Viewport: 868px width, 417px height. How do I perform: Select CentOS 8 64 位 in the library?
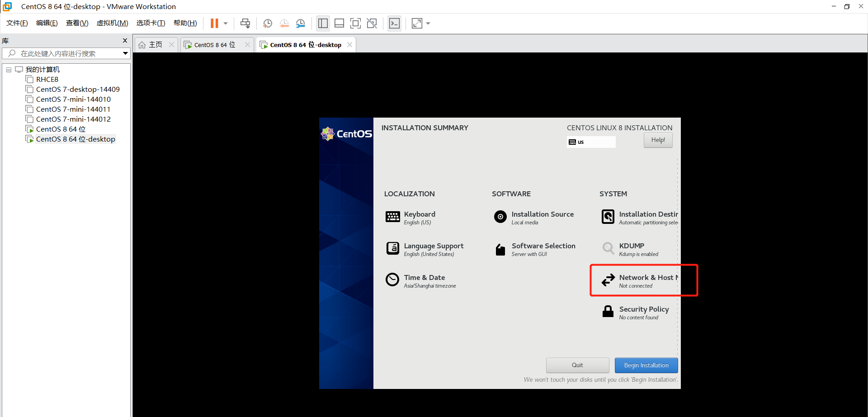point(61,129)
